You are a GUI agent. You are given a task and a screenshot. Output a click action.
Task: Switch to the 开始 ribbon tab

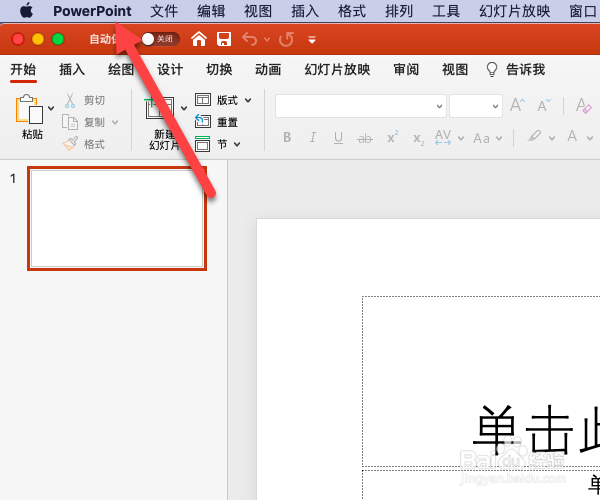pos(23,70)
